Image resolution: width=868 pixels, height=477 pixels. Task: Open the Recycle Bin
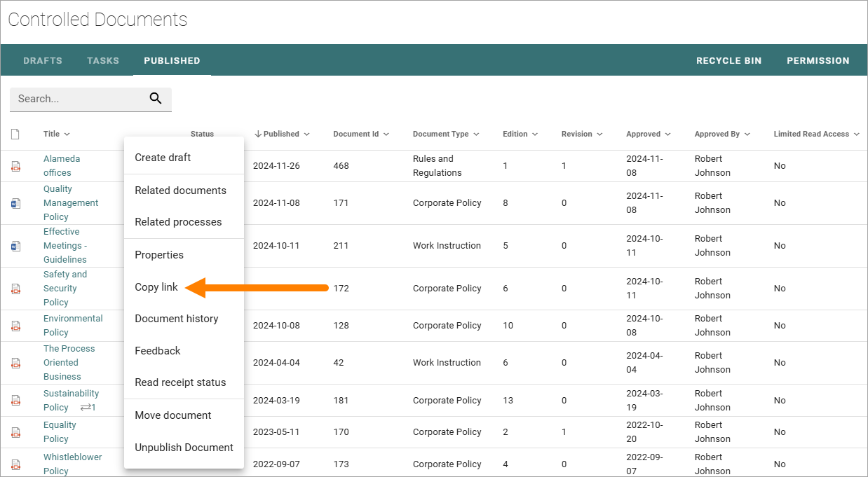click(x=728, y=61)
